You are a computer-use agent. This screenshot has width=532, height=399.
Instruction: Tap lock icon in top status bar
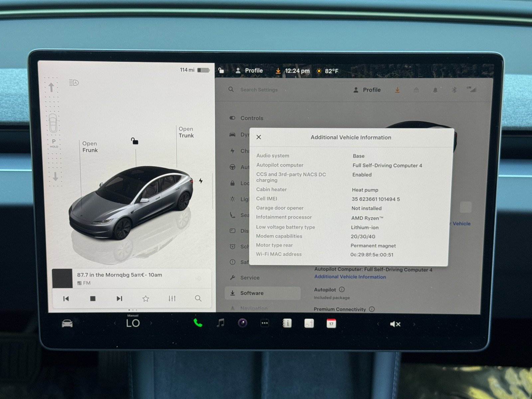[x=221, y=70]
